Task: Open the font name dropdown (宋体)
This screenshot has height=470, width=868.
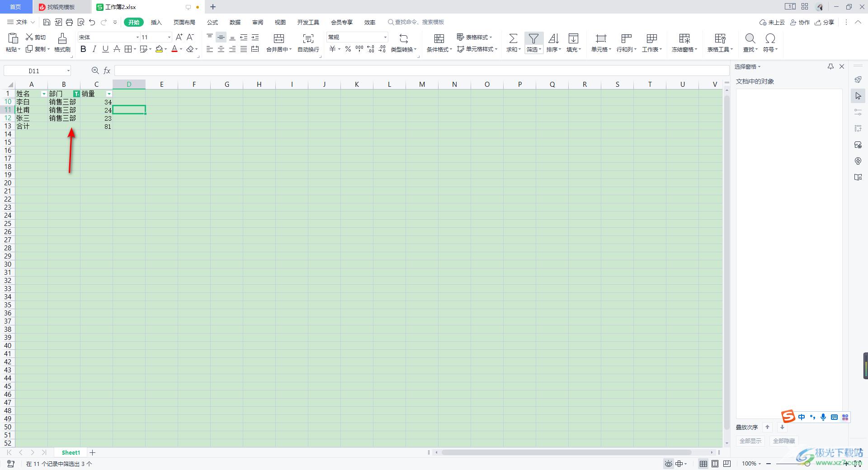Action: click(x=137, y=37)
